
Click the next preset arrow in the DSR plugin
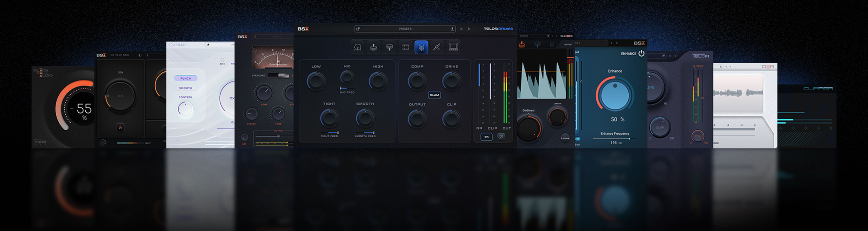(730, 67)
